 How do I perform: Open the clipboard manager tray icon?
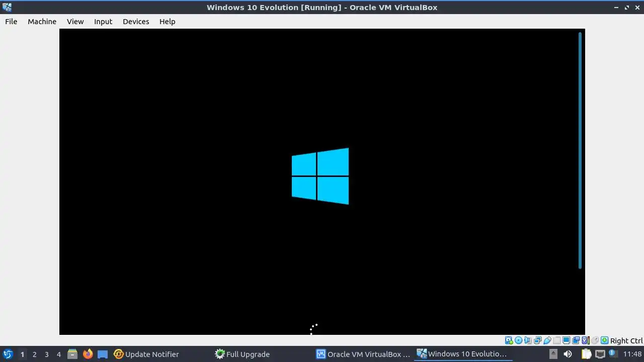pos(586,354)
